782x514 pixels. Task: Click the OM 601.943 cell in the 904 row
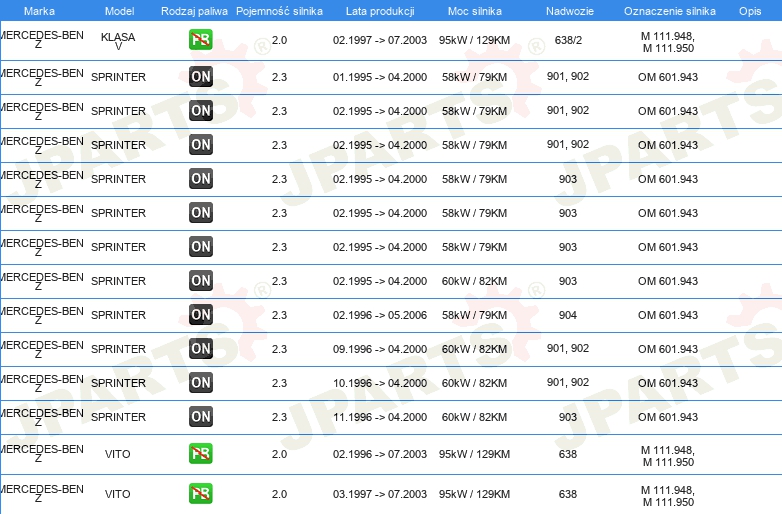pyautogui.click(x=668, y=315)
